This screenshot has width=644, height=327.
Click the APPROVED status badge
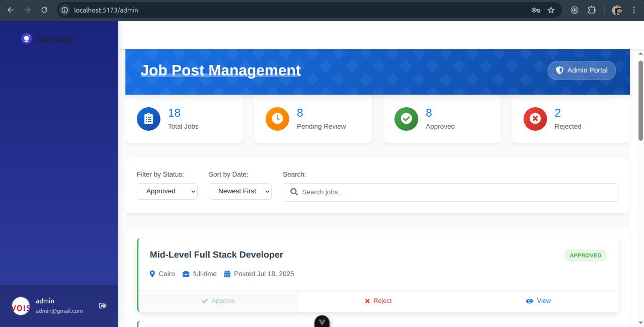click(585, 255)
